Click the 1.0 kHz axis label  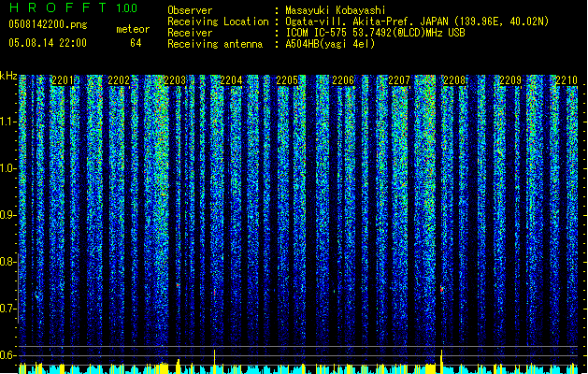click(7, 168)
